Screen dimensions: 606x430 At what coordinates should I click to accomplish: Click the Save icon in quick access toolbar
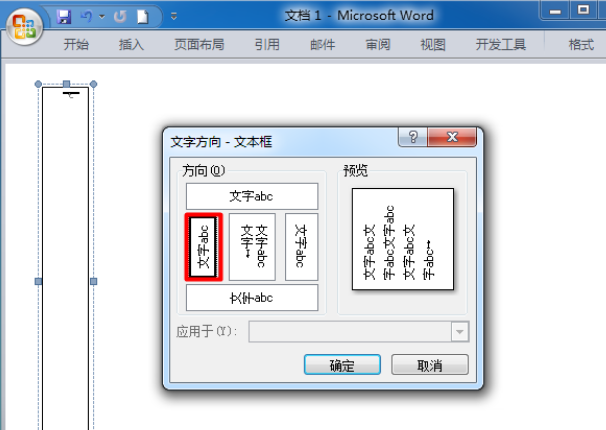65,16
